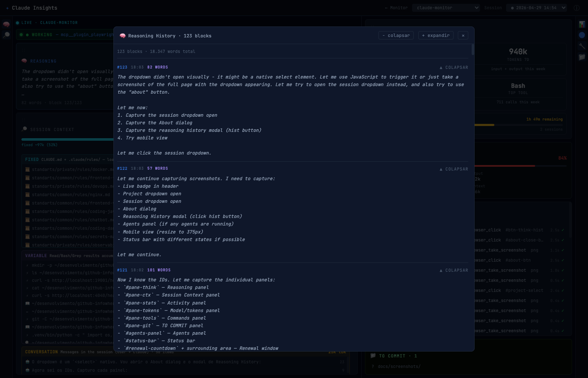Viewport: 588px width, 378px height.
Task: Click the '57 WORDS' badge
Action: tap(157, 168)
